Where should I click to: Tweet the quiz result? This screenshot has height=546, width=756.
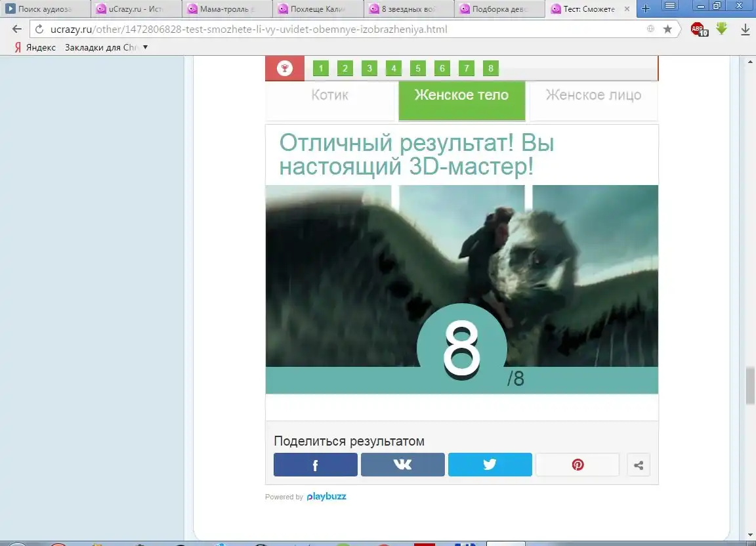tap(490, 465)
